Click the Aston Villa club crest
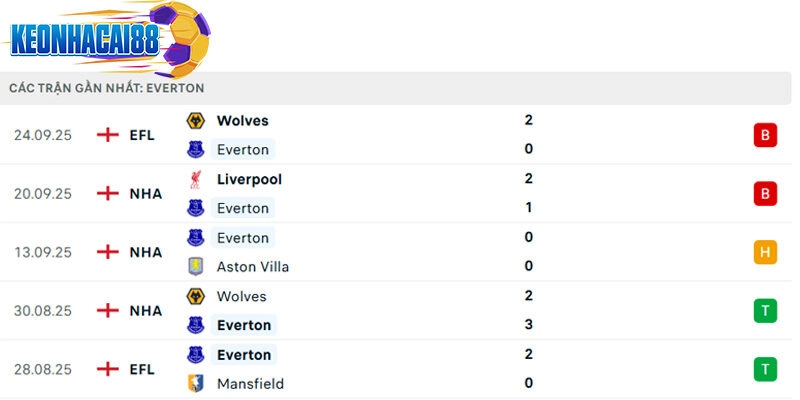 (x=196, y=267)
